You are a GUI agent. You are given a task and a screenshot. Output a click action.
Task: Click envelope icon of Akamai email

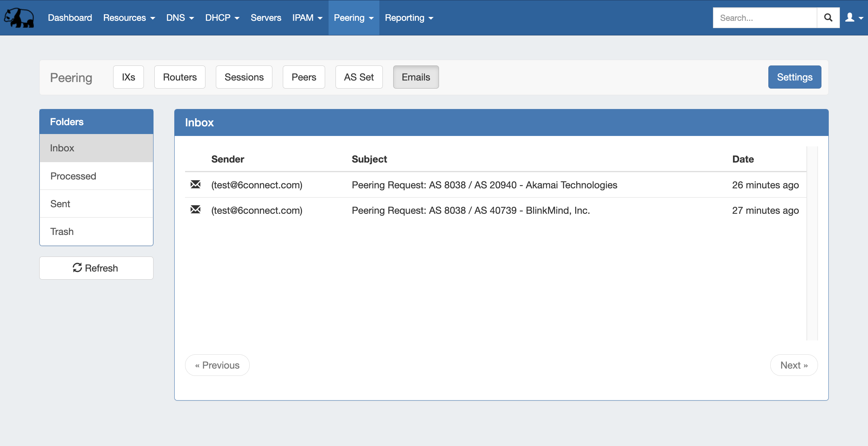pos(195,184)
